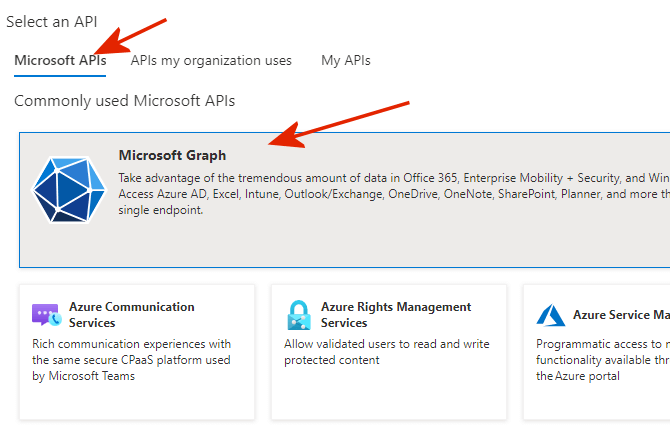This screenshot has height=430, width=670.
Task: Open the Azure Communication Services title
Action: [132, 315]
